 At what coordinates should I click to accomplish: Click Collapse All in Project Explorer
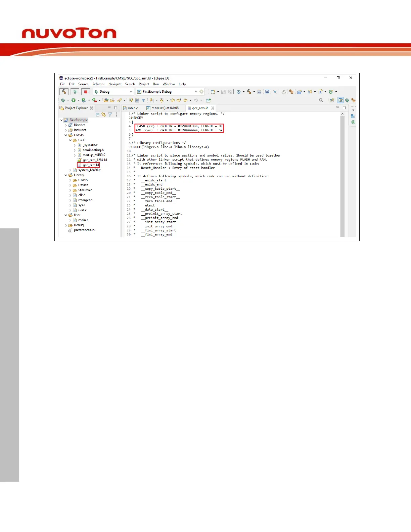(97, 115)
